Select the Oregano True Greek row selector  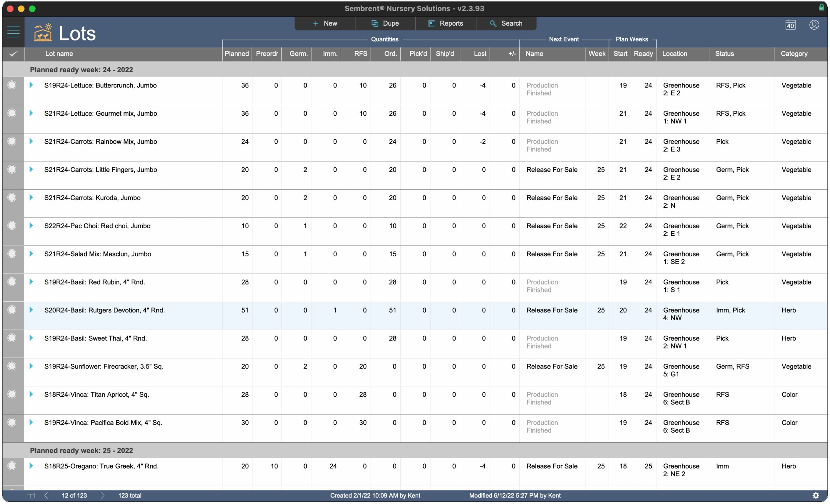pos(12,466)
